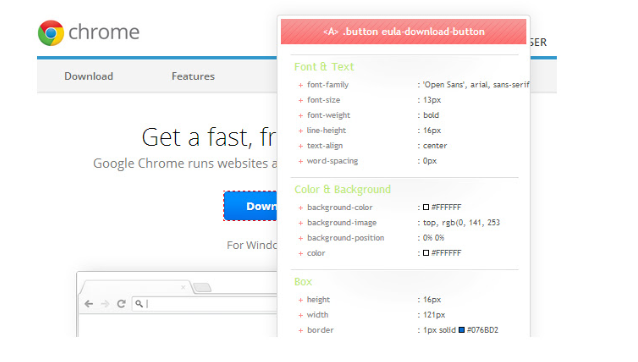Click the background-color white swatch
The height and width of the screenshot is (362, 638).
426,207
